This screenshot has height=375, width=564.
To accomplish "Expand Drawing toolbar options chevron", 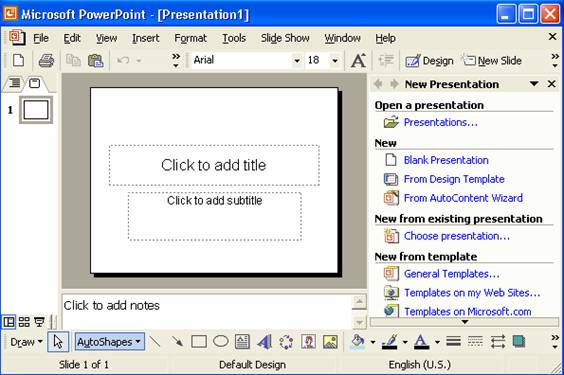I will click(x=555, y=342).
